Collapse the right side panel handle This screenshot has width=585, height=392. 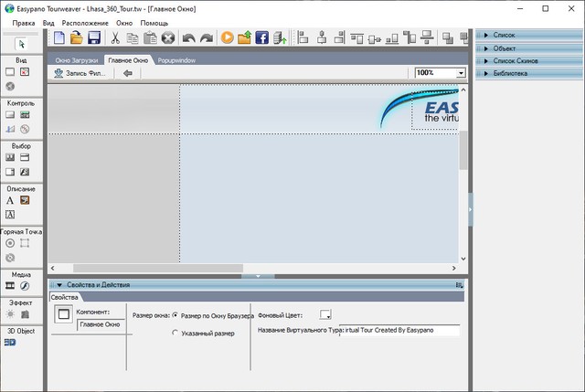pos(470,209)
